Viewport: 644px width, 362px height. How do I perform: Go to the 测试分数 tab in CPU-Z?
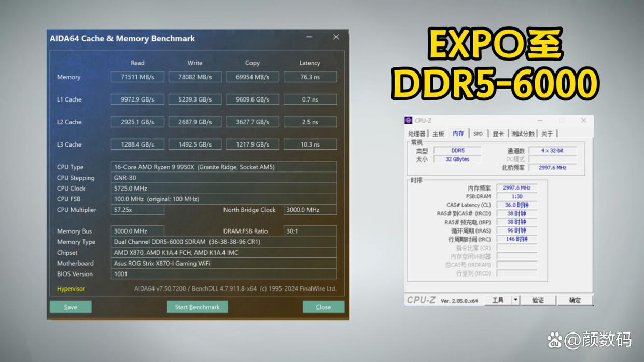523,134
